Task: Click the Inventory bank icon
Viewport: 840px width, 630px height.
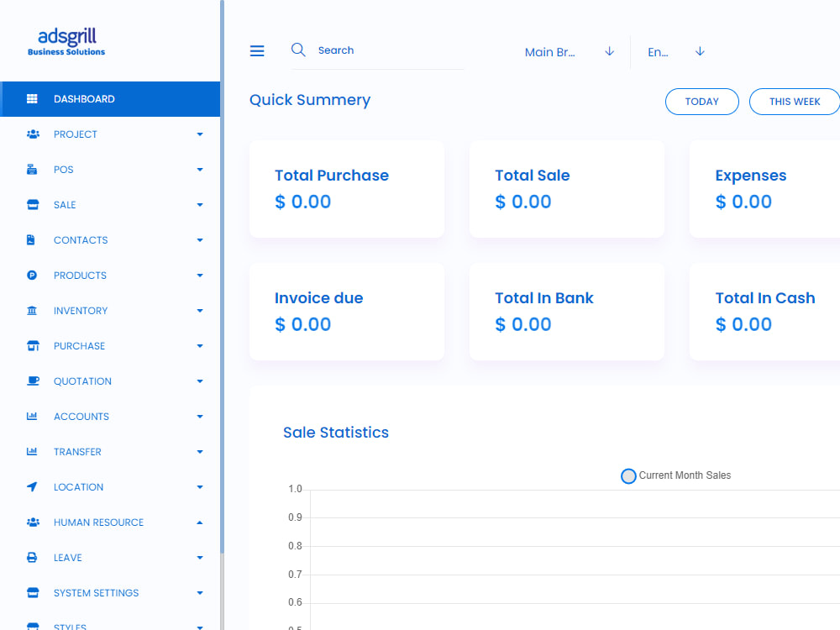Action: click(x=33, y=310)
